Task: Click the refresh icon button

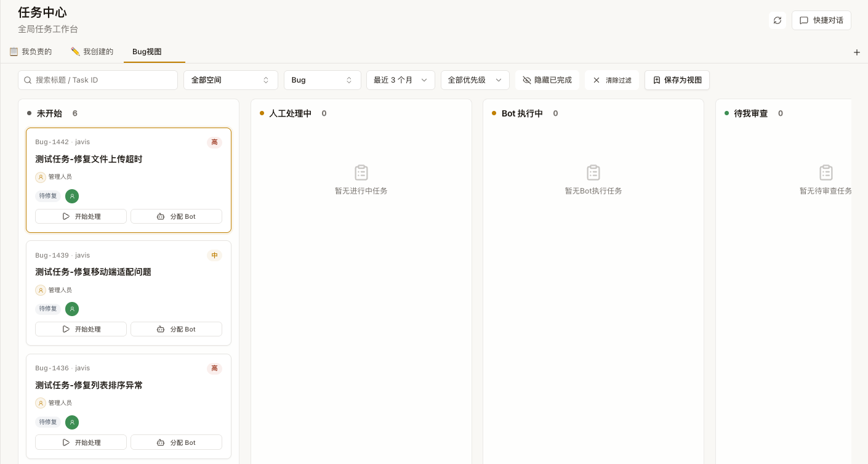Action: click(778, 20)
